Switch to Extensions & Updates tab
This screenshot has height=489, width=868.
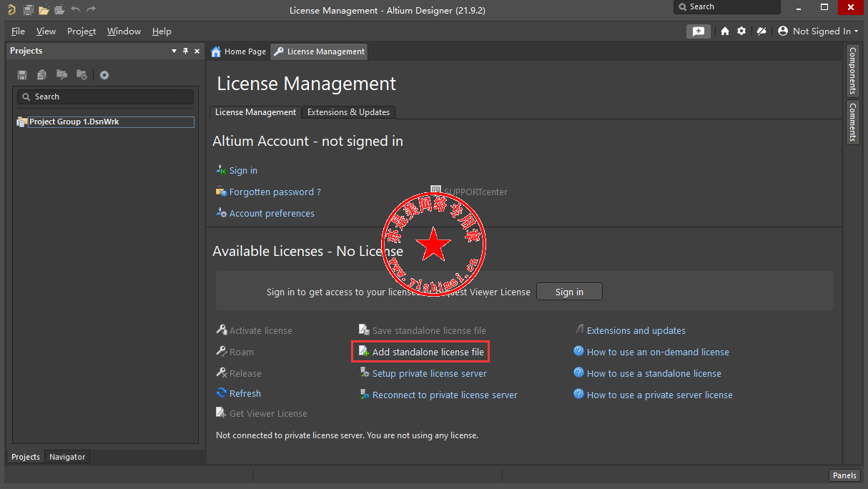click(x=348, y=112)
